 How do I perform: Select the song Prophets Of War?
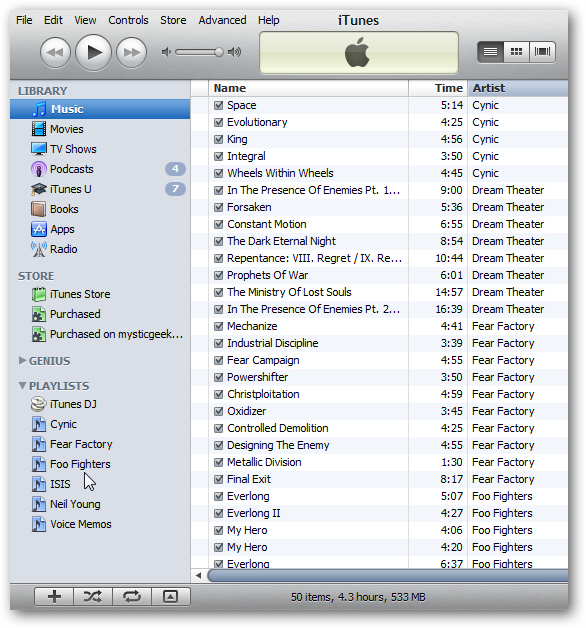point(380,275)
